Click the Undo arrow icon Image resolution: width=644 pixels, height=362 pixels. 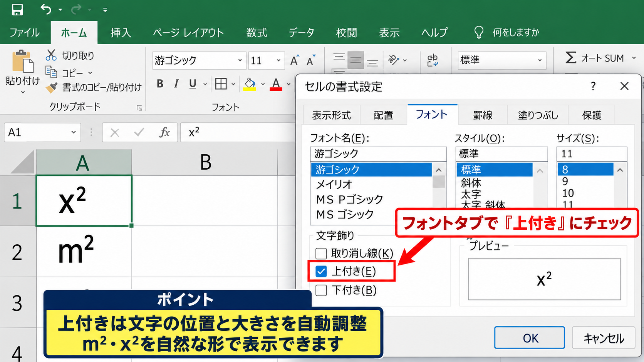pos(45,9)
